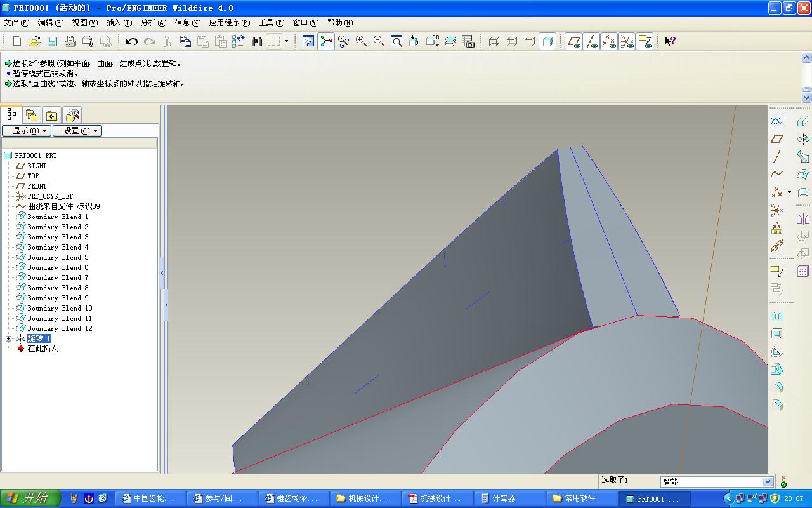
Task: Reorient the view
Action: click(x=414, y=41)
